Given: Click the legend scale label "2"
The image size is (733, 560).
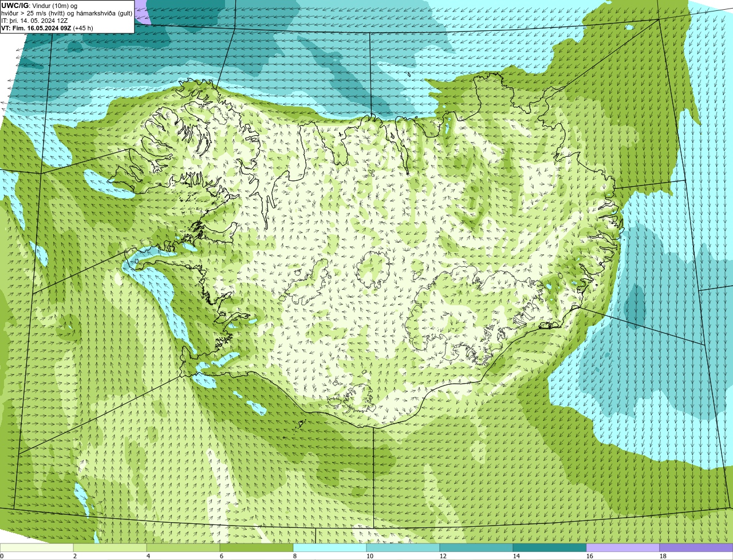Looking at the screenshot, I should click(x=75, y=556).
